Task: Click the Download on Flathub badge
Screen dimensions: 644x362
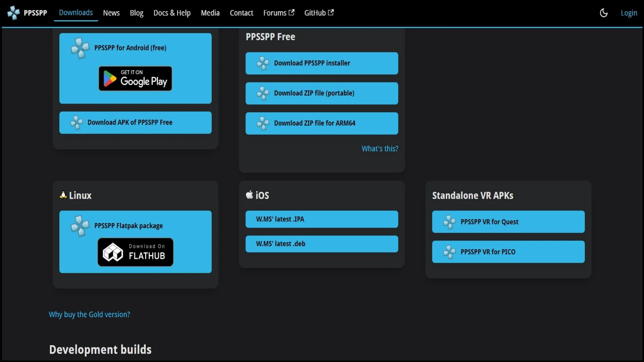Action: [x=136, y=252]
